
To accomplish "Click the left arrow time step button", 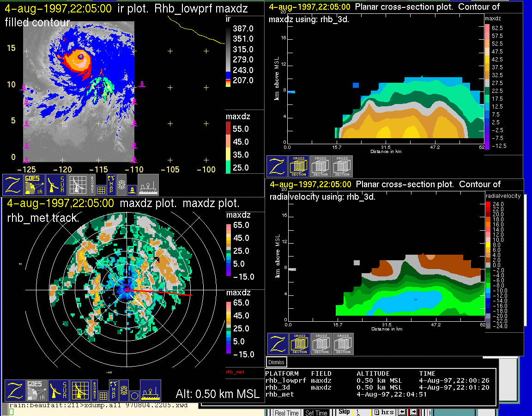I will (x=402, y=412).
